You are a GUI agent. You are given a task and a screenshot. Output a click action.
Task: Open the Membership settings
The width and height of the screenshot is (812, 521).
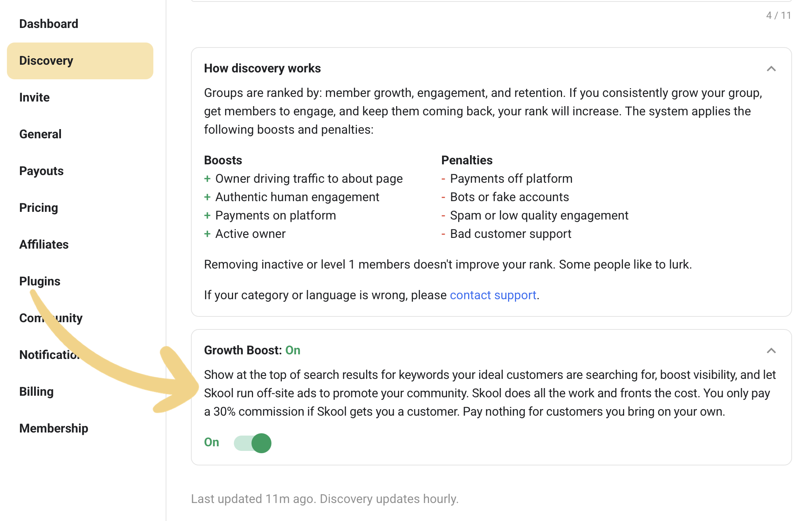click(x=54, y=428)
